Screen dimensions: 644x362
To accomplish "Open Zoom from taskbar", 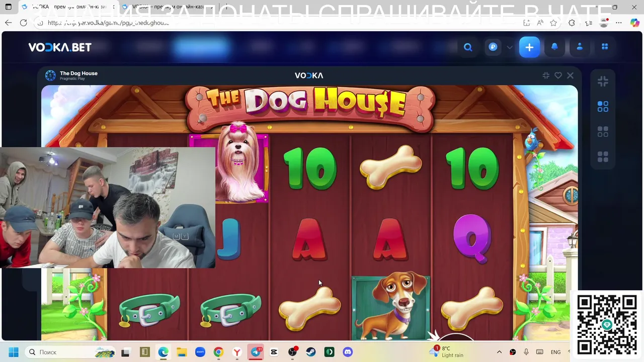I will point(200,352).
